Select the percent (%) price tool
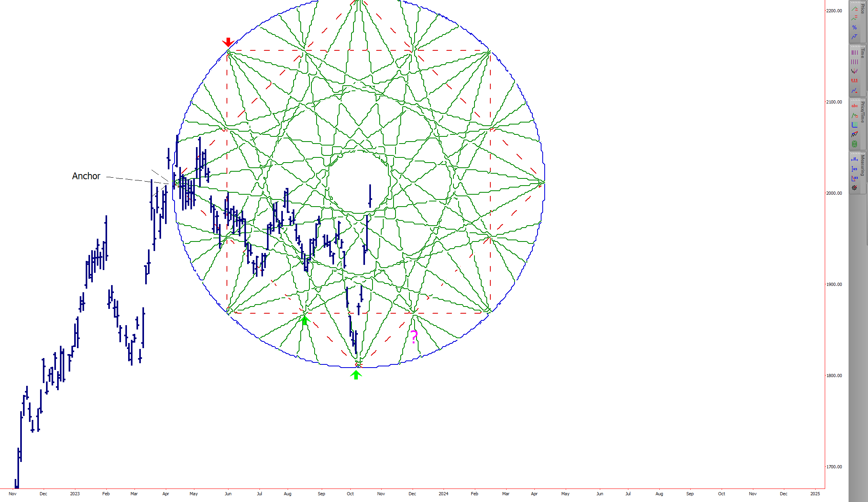 pyautogui.click(x=855, y=27)
